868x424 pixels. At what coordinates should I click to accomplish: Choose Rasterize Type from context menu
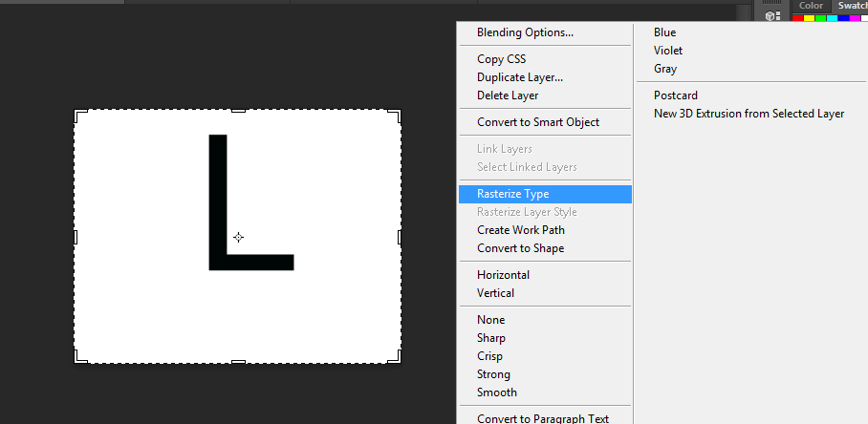[512, 194]
